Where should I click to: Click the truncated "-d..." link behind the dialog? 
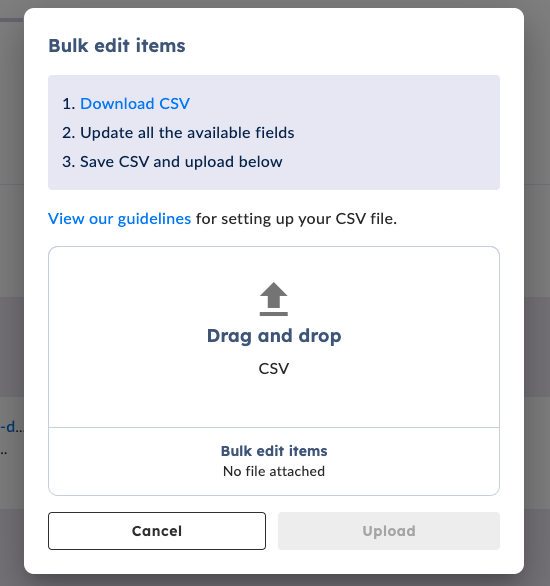pyautogui.click(x=11, y=426)
